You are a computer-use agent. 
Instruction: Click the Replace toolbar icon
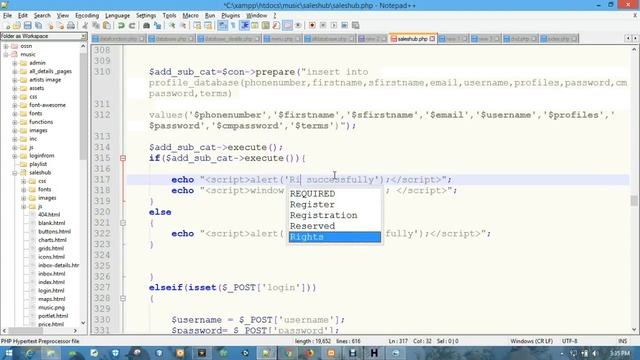point(157,26)
